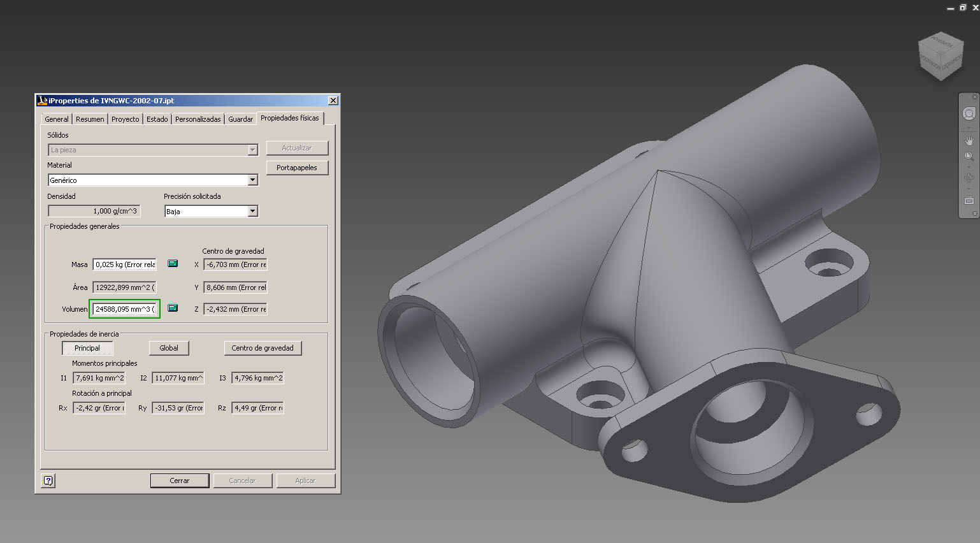Switch to the Personalizadas tab
Screen dimensions: 980x543
point(198,119)
